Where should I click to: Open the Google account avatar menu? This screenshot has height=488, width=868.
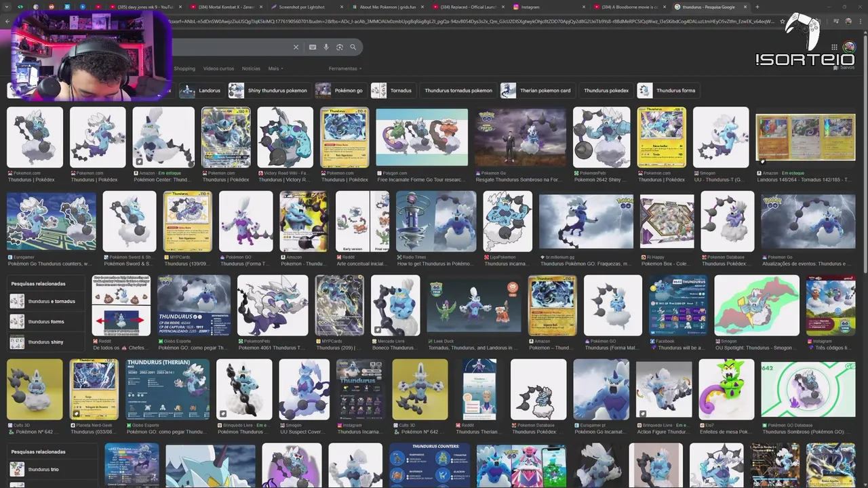[849, 47]
